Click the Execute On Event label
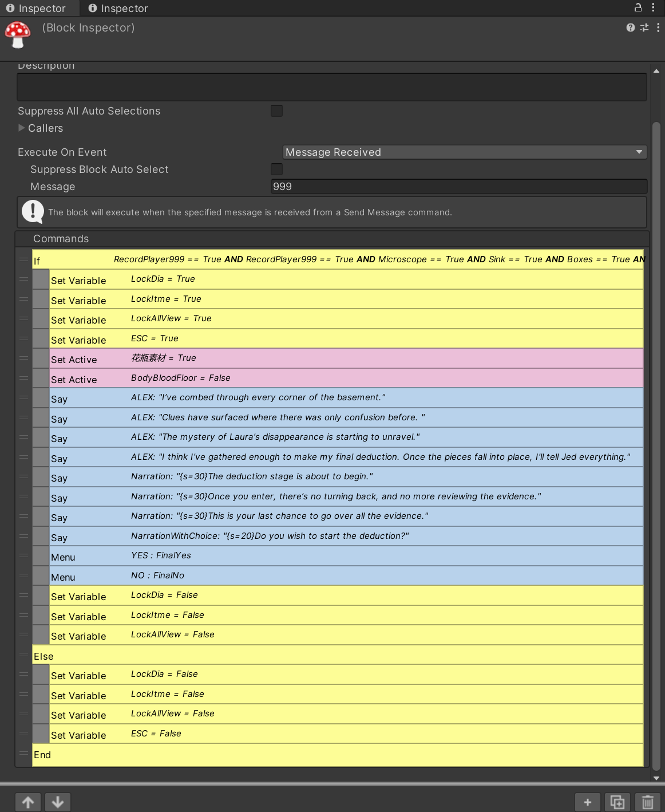665x812 pixels. (62, 152)
